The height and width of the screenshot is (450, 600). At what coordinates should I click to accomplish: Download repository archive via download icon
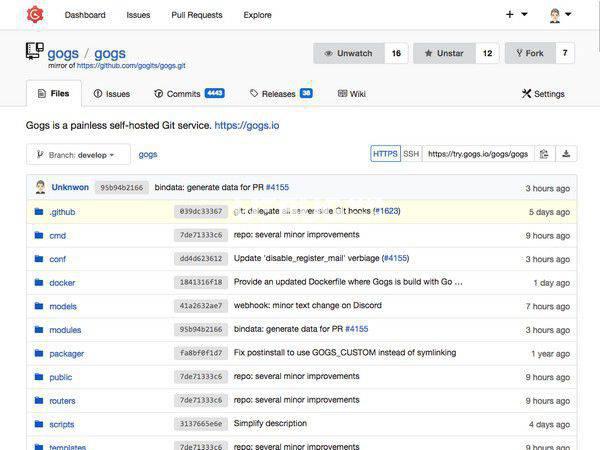pos(566,154)
